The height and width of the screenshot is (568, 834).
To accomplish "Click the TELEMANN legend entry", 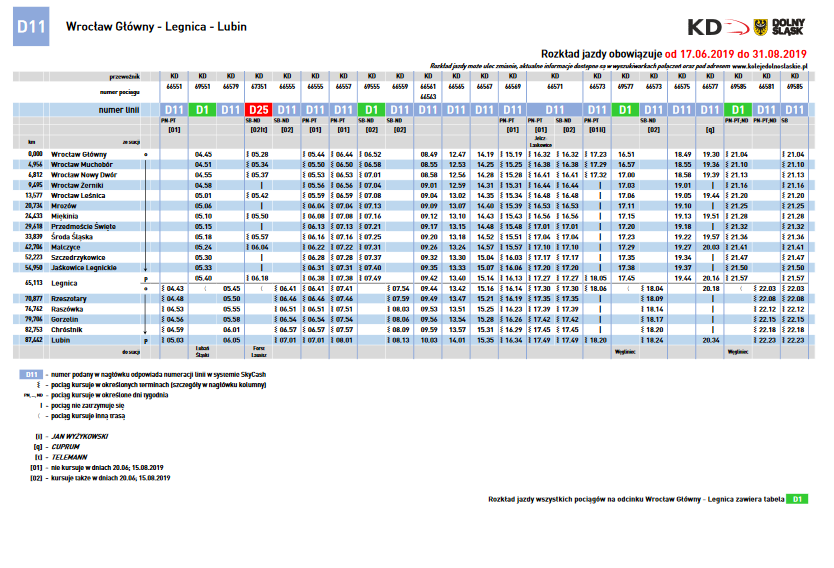I will tap(68, 457).
